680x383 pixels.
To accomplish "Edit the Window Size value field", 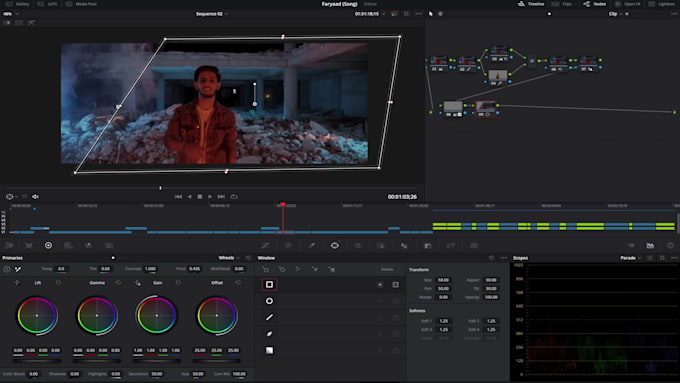I will (443, 280).
